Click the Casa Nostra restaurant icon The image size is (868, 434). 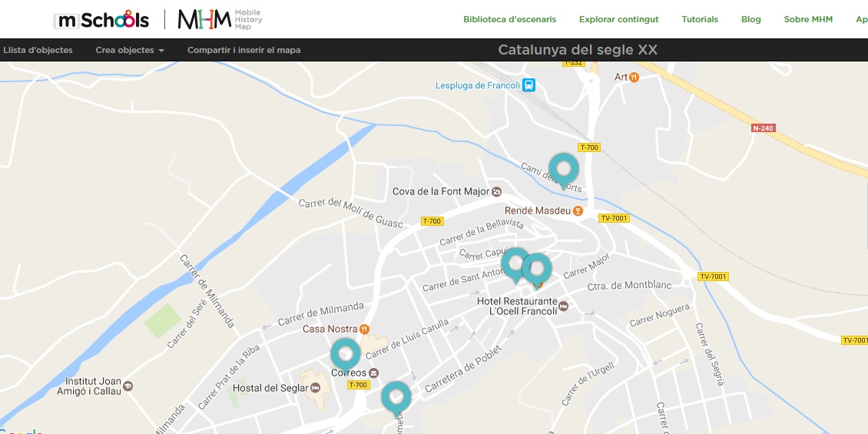[x=364, y=329]
